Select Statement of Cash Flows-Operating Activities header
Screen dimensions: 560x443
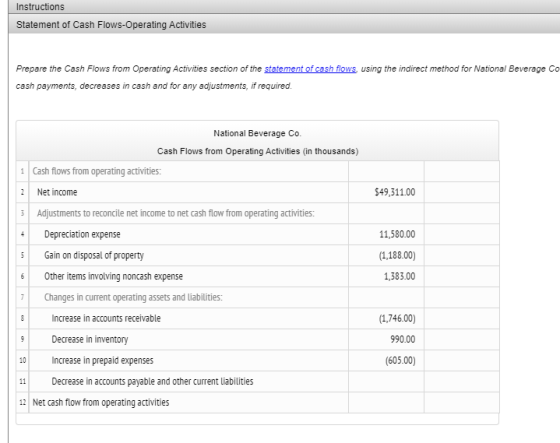284,24
